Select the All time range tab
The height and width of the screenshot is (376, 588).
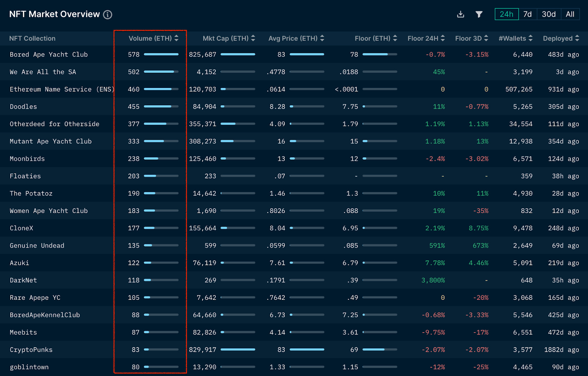click(x=570, y=14)
